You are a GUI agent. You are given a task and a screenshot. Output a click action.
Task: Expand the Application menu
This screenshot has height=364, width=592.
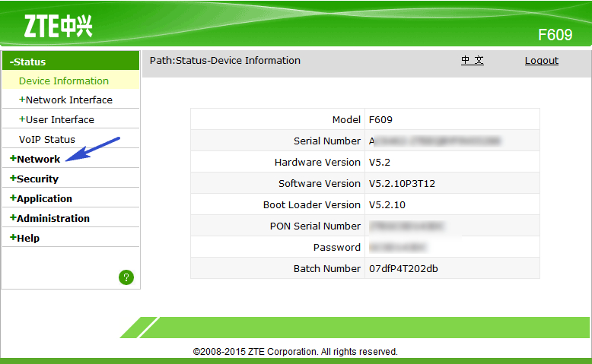[41, 198]
